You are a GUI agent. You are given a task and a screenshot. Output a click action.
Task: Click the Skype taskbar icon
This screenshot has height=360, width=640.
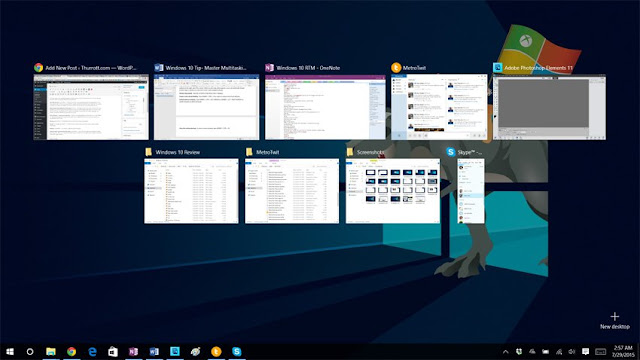click(x=237, y=351)
